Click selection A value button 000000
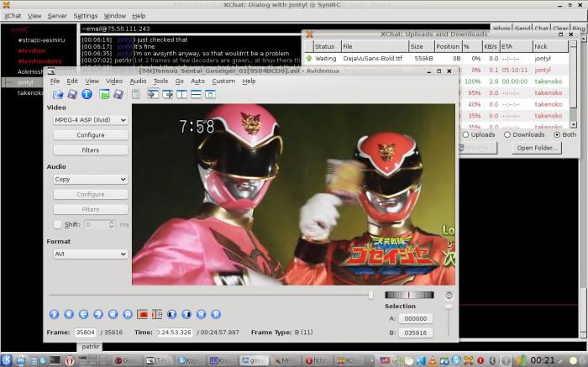588x367 pixels. [416, 318]
